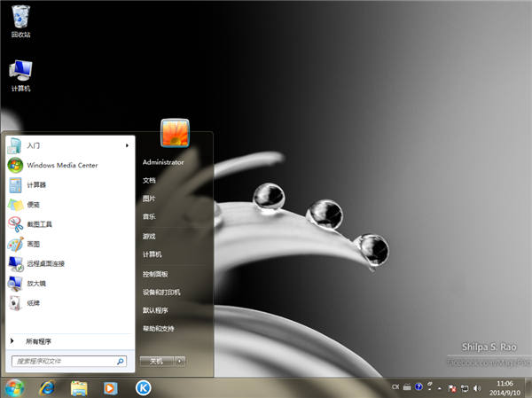The height and width of the screenshot is (398, 532).
Task: Start the Solitaire (纸牌) game
Action: (x=33, y=302)
